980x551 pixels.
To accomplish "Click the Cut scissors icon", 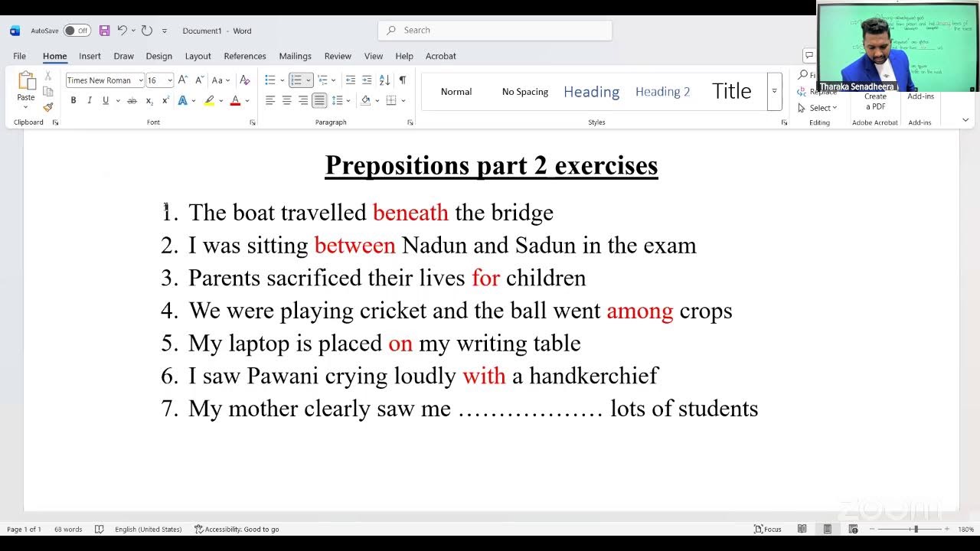I will (47, 76).
